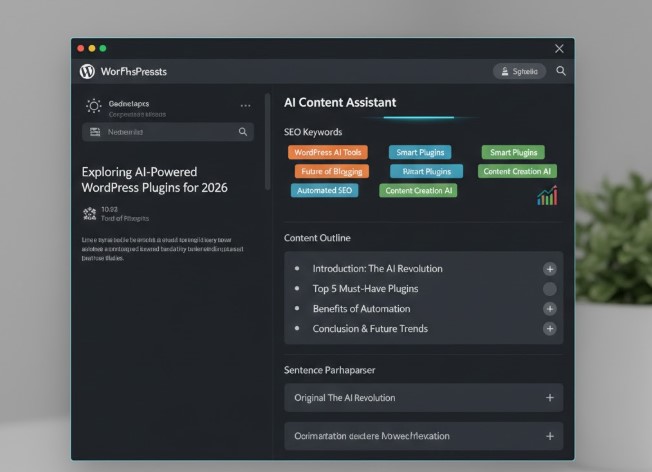Click the Content Outline section heading
This screenshot has height=472, width=652.
pos(317,238)
